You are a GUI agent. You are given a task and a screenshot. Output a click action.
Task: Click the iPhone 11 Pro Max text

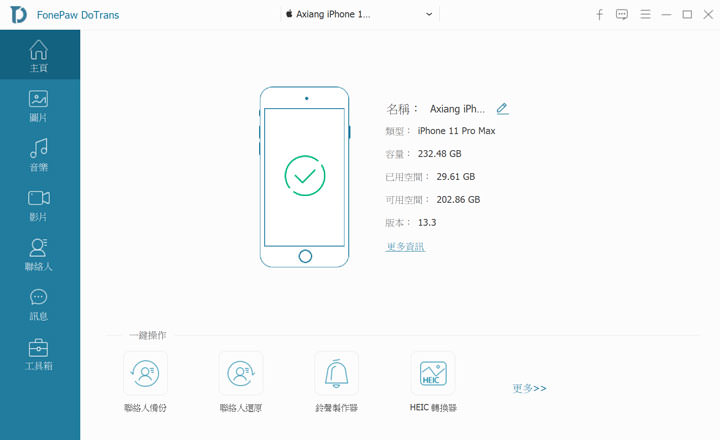coord(456,131)
